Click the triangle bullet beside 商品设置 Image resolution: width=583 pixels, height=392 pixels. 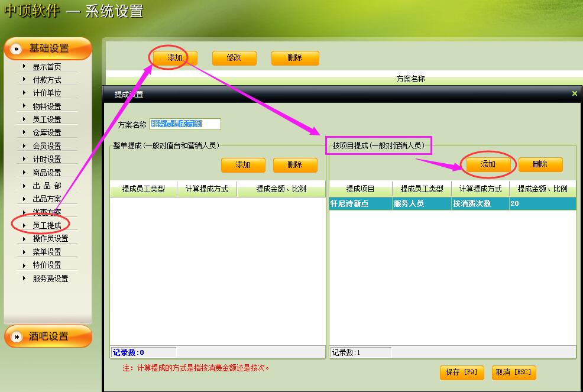coord(24,172)
